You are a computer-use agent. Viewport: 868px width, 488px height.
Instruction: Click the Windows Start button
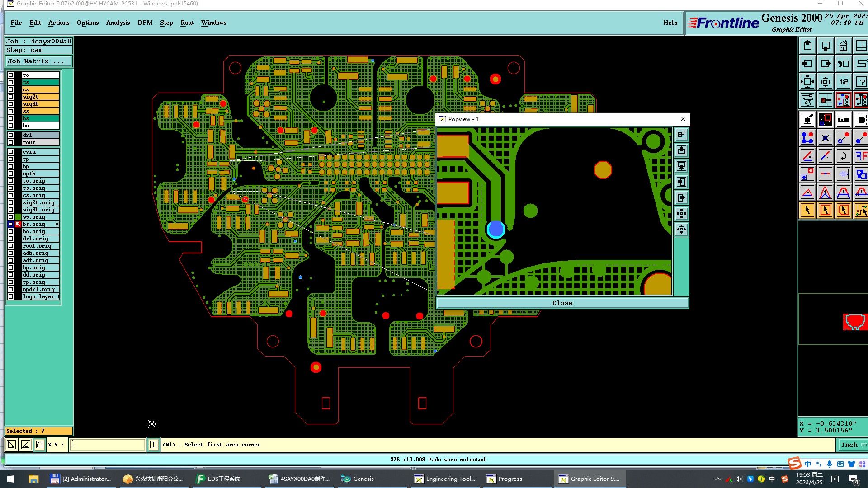pos(11,479)
